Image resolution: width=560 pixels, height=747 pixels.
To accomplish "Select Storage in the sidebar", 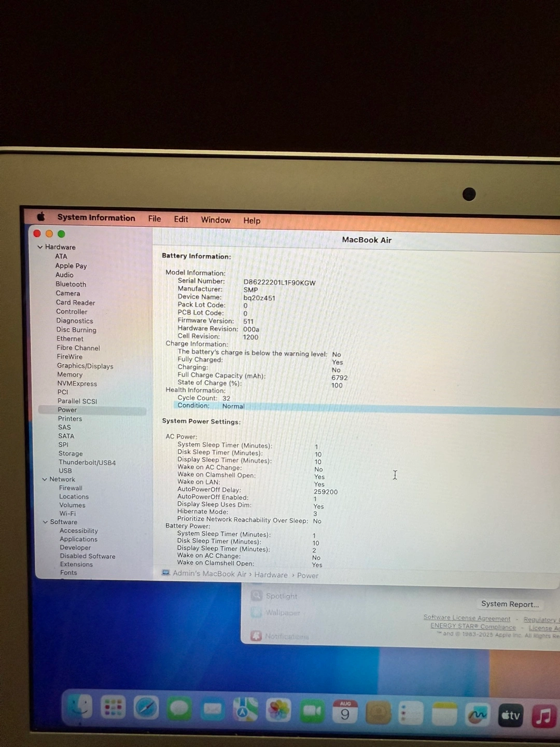I will click(x=71, y=453).
